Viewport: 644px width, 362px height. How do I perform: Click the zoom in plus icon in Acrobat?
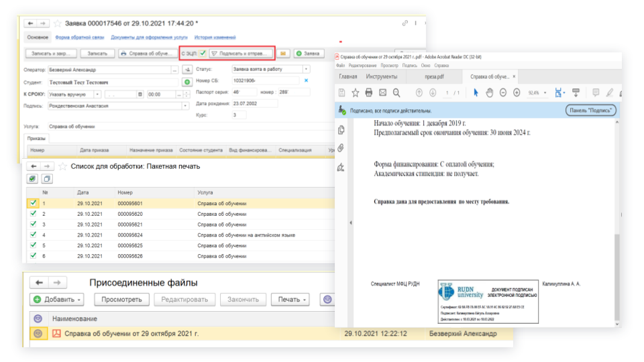click(x=517, y=93)
